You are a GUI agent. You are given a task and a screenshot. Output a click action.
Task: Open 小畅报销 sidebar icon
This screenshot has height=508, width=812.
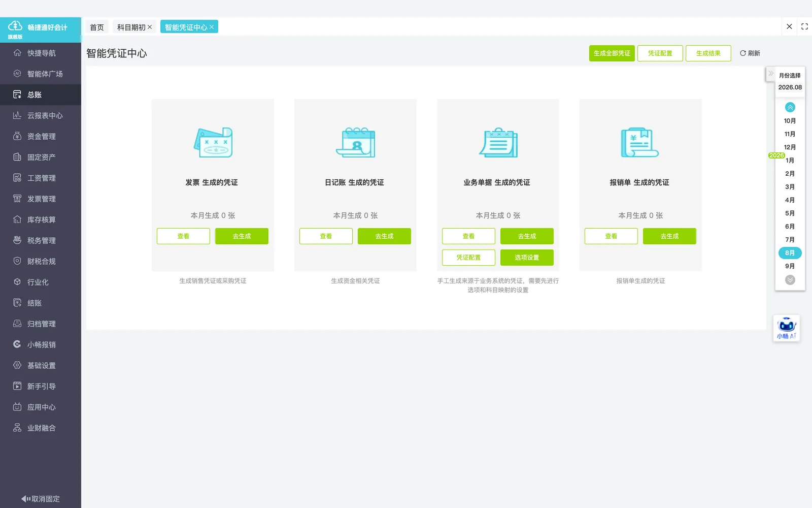tap(17, 344)
